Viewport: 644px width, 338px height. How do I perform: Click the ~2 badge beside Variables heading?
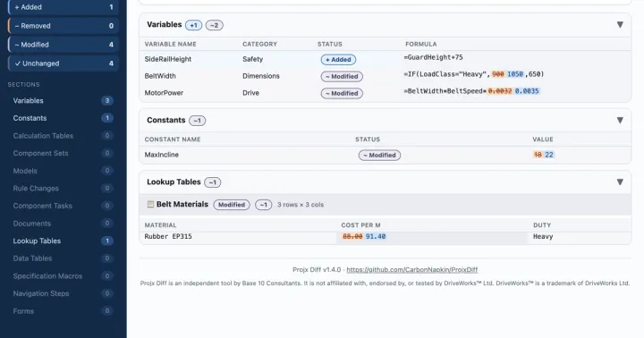[x=215, y=25]
